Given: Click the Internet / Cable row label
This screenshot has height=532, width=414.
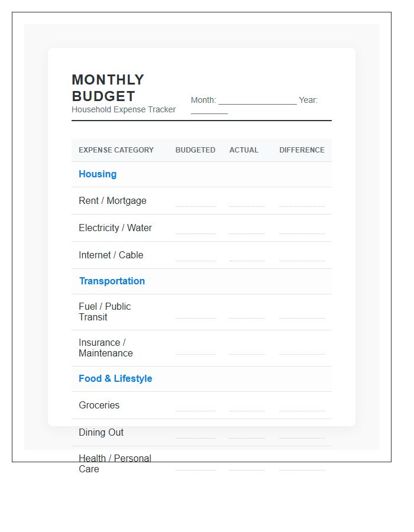Looking at the screenshot, I should click(x=111, y=255).
